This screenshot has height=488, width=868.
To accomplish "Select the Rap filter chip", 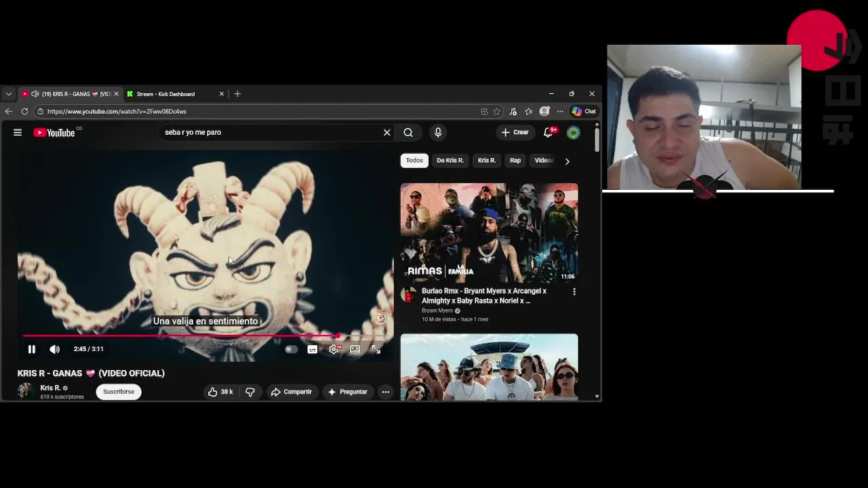I will click(515, 161).
